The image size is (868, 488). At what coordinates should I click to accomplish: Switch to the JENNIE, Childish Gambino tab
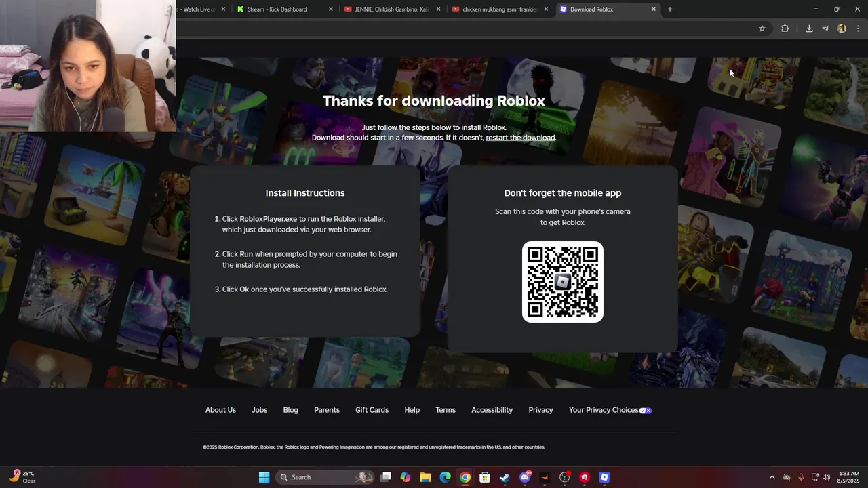392,9
